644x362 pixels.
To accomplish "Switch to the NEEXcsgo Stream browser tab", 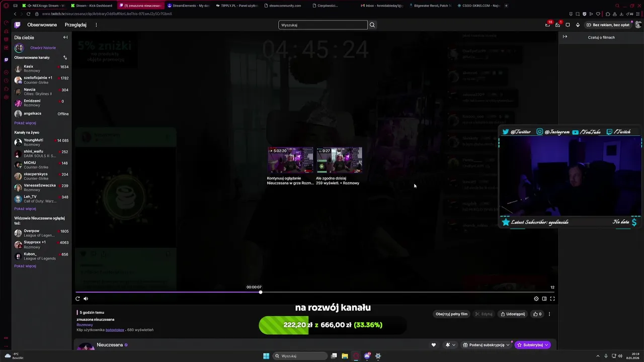I will [x=44, y=6].
